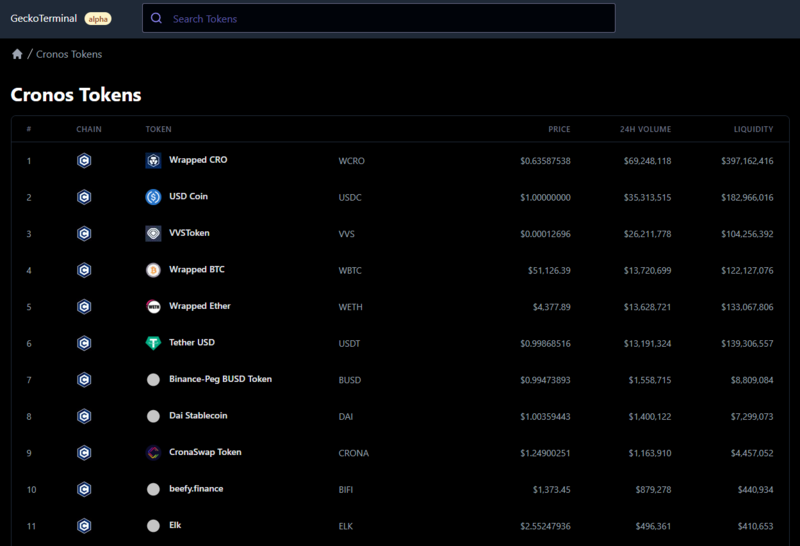Click the liquidity $182,966,016

coord(747,197)
